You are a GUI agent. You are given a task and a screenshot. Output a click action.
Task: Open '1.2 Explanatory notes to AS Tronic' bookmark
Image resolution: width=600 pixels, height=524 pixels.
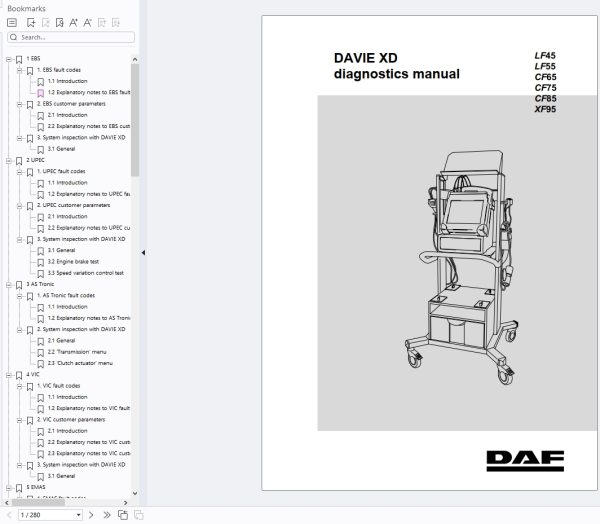[89, 318]
